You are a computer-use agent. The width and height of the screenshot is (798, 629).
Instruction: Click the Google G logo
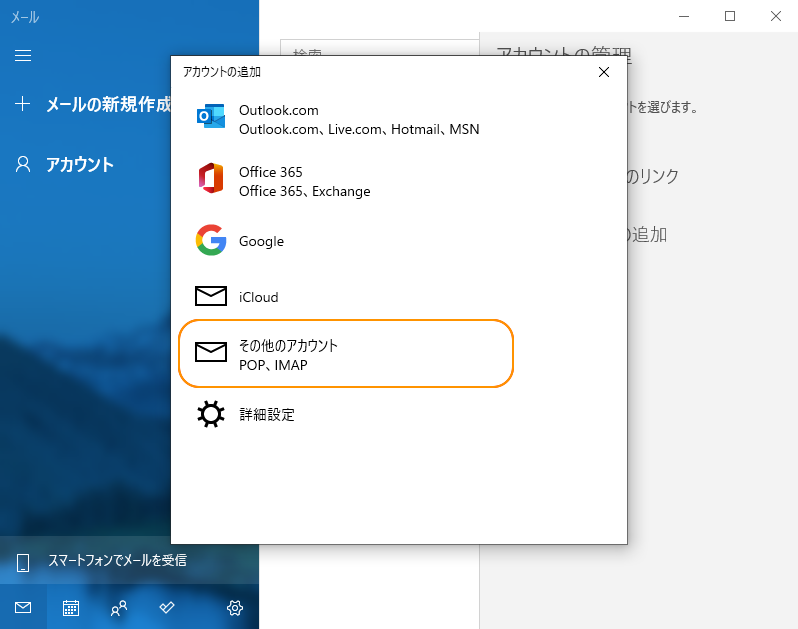tap(211, 240)
